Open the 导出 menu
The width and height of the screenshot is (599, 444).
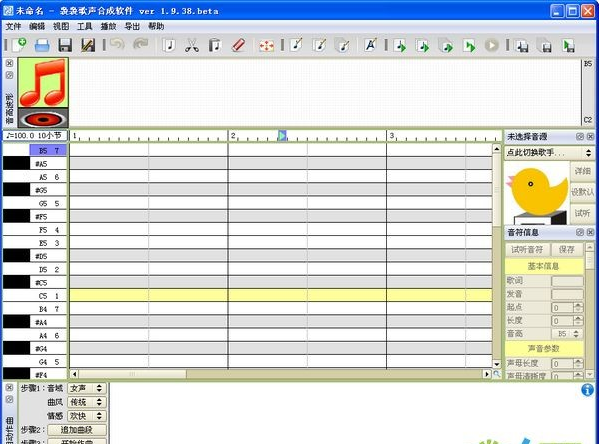tap(132, 26)
